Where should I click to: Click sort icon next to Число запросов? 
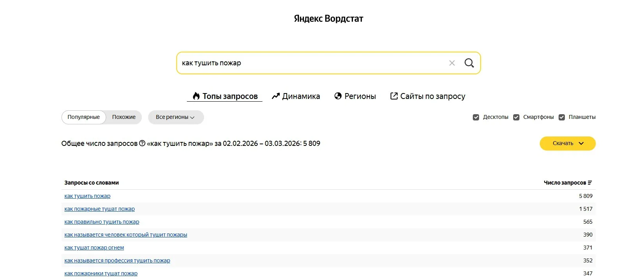(590, 183)
